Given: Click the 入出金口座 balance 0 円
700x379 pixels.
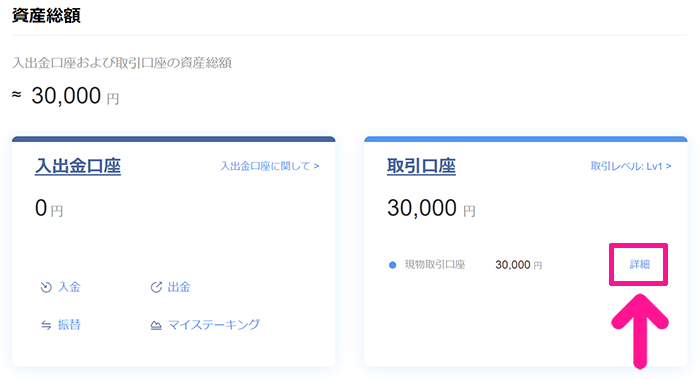Looking at the screenshot, I should point(49,208).
